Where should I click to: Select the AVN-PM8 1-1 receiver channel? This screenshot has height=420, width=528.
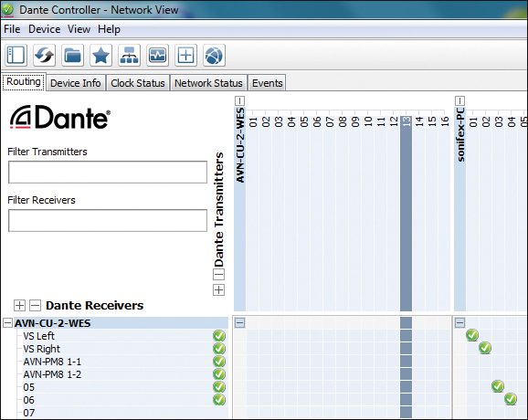coord(52,362)
